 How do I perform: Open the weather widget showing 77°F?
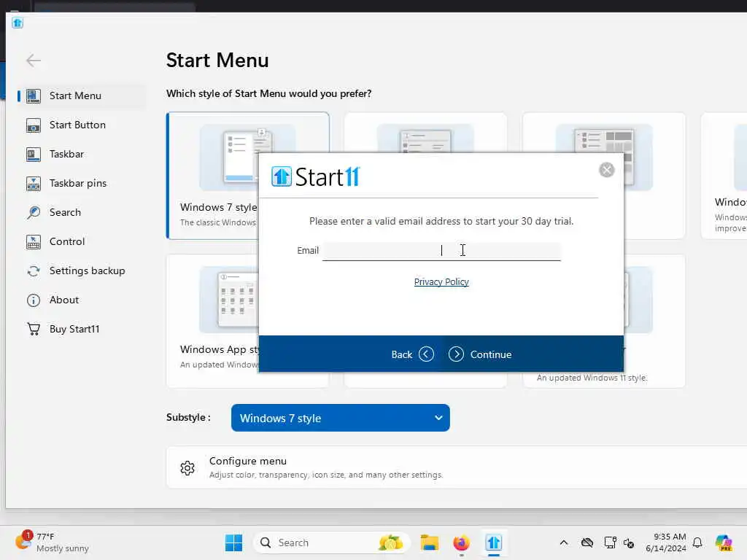click(53, 542)
